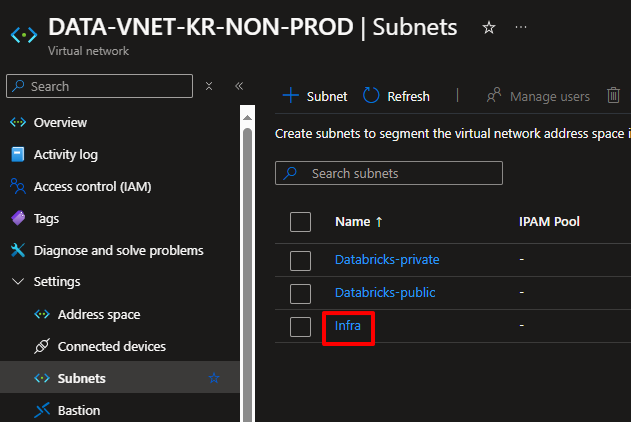Screen dimensions: 631x422
Task: Open the Overview menu item
Action: coord(60,122)
